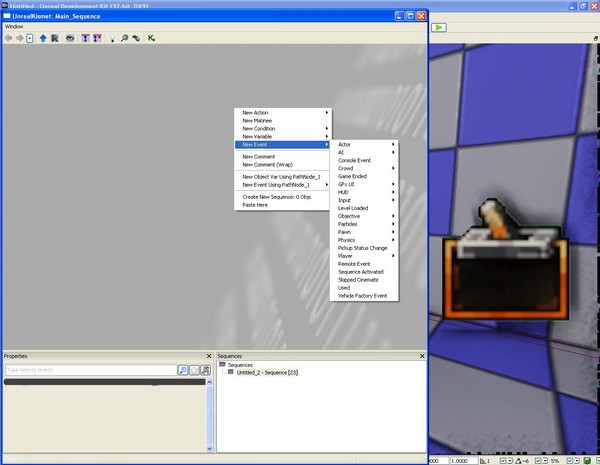Screen dimensions: 600x465
Task: Select New Action from context menu
Action: [283, 113]
